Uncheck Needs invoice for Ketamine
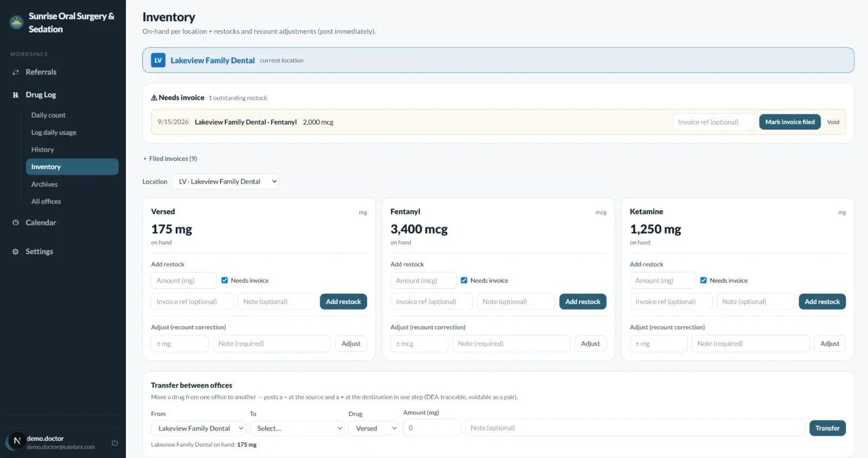Screen dimensions: 868x458 (x=703, y=280)
